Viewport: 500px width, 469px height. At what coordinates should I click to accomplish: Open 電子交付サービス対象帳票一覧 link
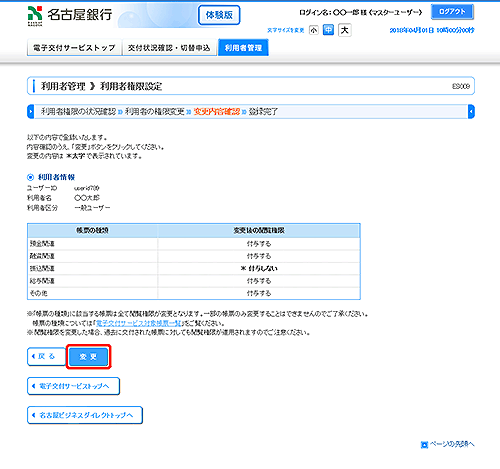[x=138, y=323]
